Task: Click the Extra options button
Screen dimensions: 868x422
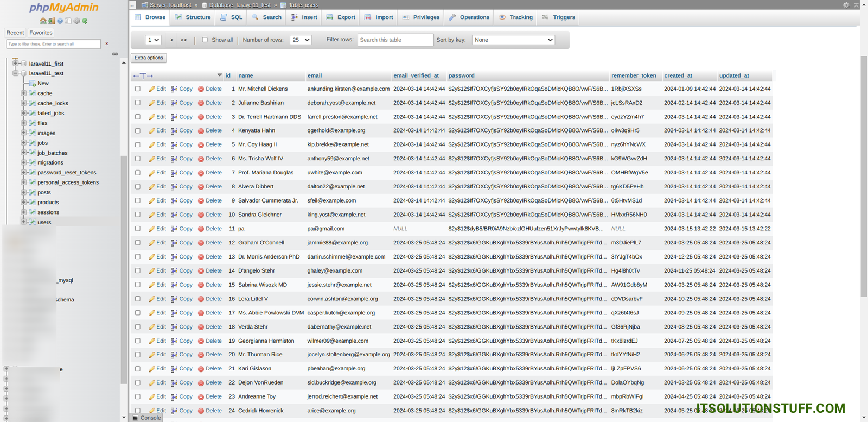Action: pyautogui.click(x=149, y=58)
